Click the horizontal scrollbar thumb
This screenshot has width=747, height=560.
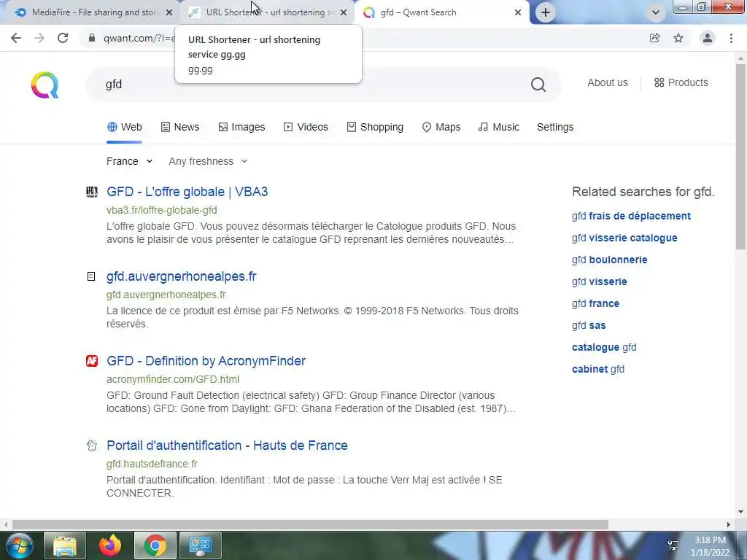[310, 525]
